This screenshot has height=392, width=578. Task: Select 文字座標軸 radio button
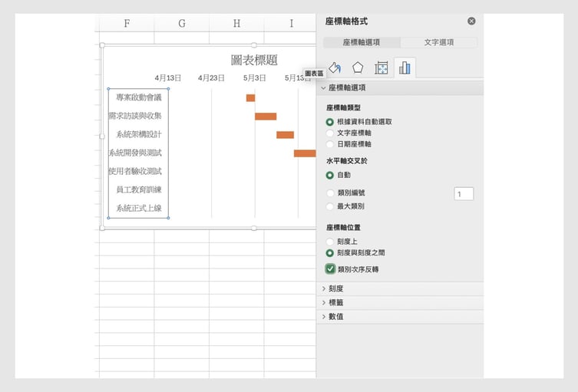[x=330, y=133]
